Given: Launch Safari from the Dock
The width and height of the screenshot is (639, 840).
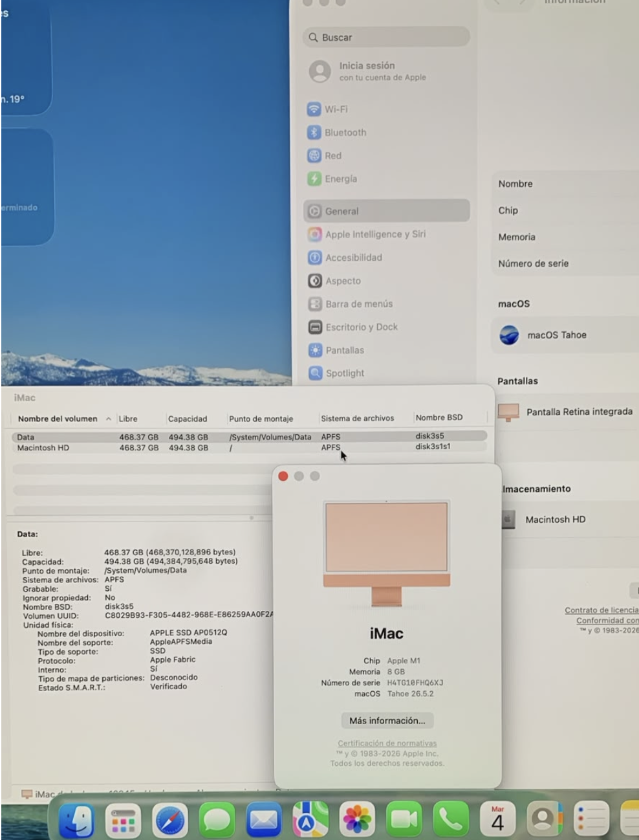Looking at the screenshot, I should [x=170, y=821].
